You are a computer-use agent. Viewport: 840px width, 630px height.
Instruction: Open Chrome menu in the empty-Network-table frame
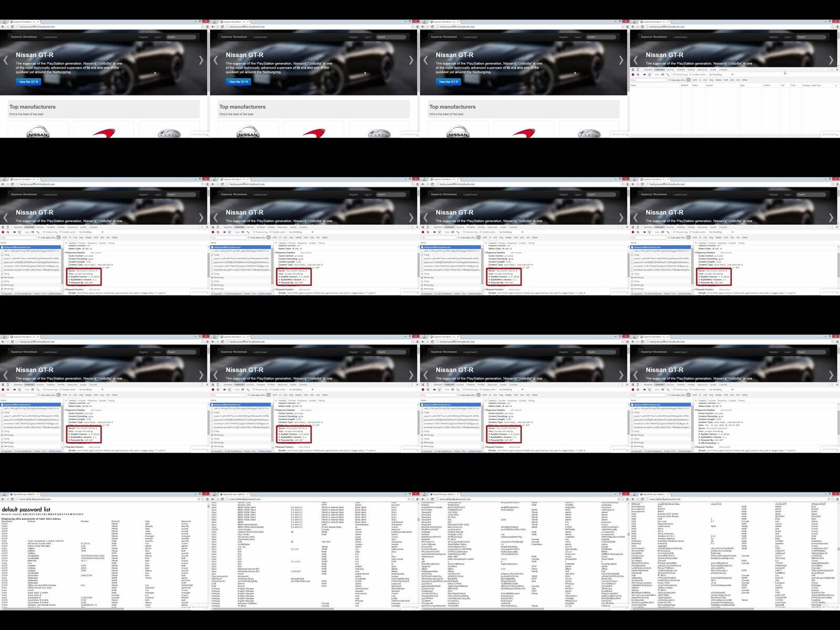click(x=837, y=27)
